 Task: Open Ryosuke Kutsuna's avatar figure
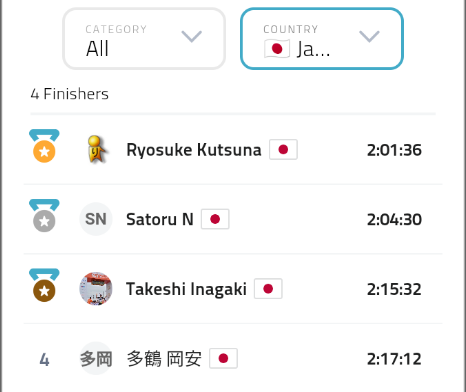pos(96,149)
